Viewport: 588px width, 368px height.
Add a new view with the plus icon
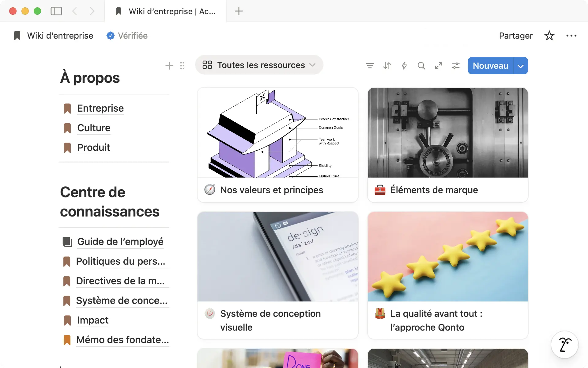click(169, 66)
